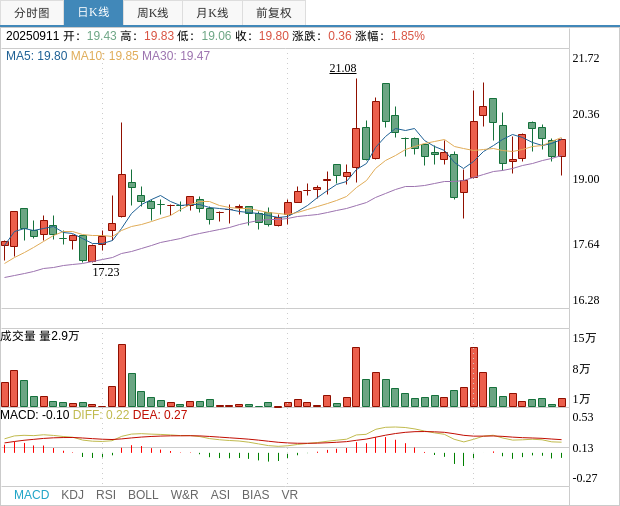Click the DEA: 0.27 value
Screen dimensions: 620x506
point(160,415)
